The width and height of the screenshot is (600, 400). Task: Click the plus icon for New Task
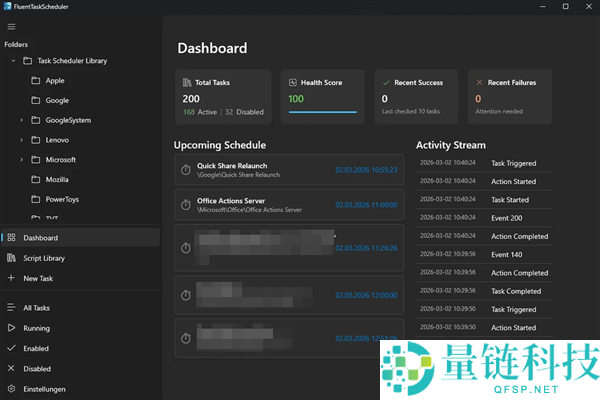11,278
